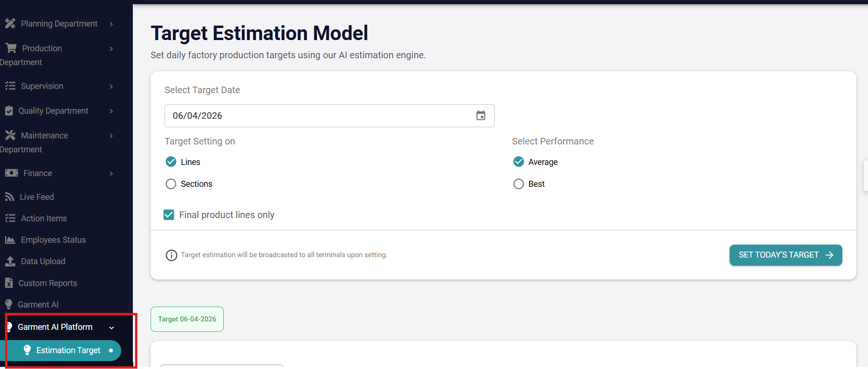
Task: Click the Custom Reports file icon
Action: tap(9, 283)
